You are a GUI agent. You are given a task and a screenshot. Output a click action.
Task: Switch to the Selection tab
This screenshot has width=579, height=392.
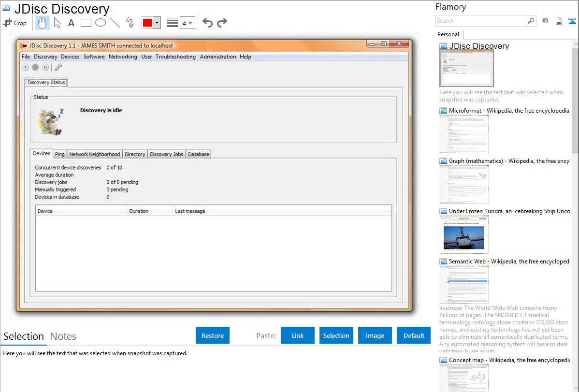click(x=24, y=336)
